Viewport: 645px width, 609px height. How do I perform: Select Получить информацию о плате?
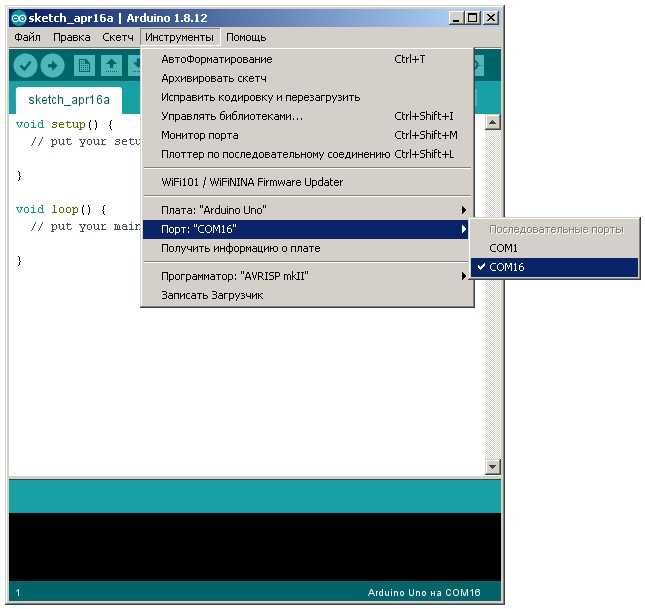coord(307,249)
